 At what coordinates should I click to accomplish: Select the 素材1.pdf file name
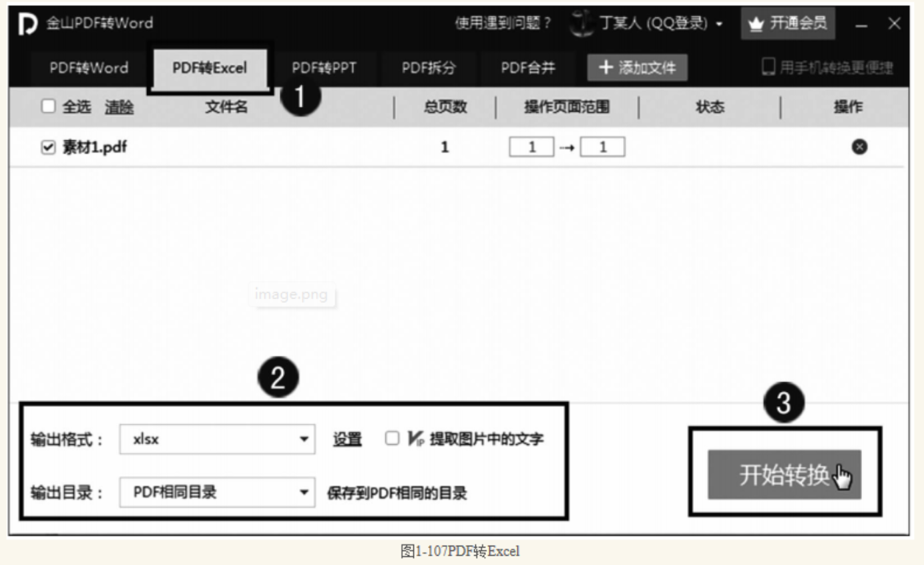94,148
